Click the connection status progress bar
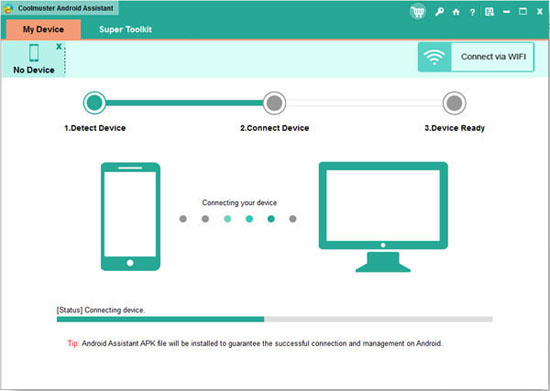 [275, 319]
